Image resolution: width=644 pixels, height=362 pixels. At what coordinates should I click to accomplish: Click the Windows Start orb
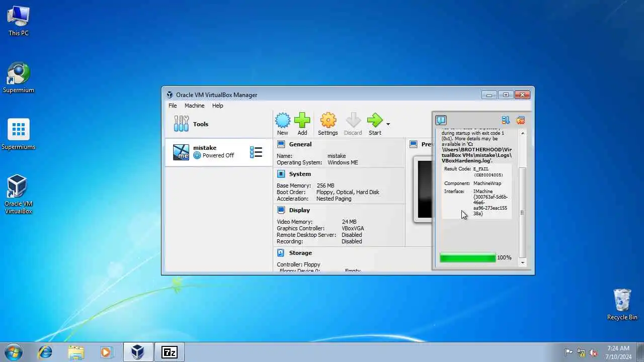pyautogui.click(x=14, y=352)
